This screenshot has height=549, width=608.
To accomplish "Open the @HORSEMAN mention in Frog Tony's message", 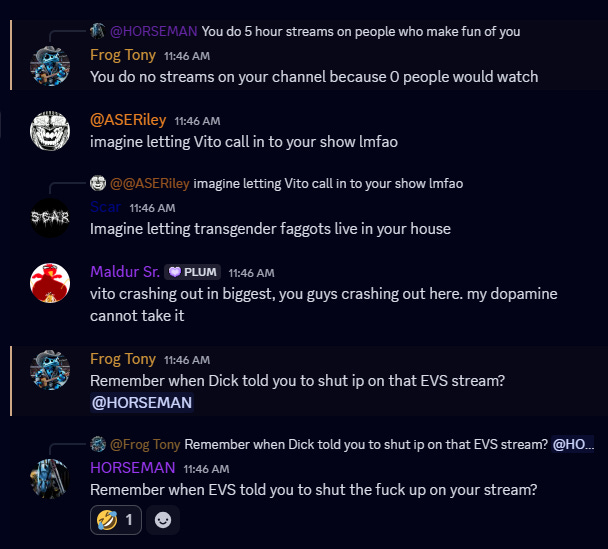I will 142,402.
